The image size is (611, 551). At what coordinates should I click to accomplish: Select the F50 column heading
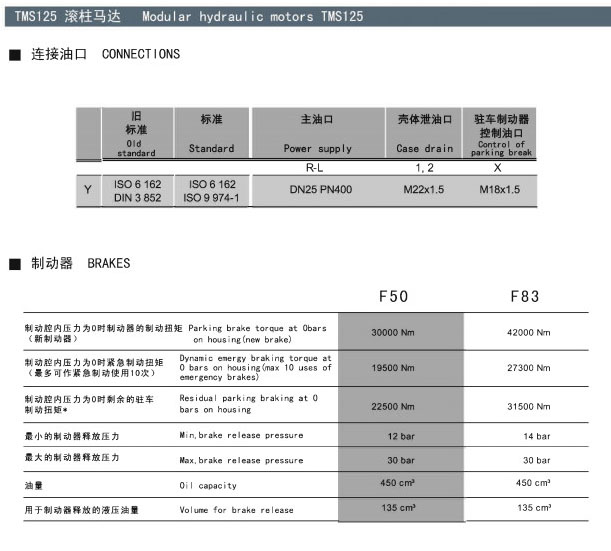click(394, 296)
